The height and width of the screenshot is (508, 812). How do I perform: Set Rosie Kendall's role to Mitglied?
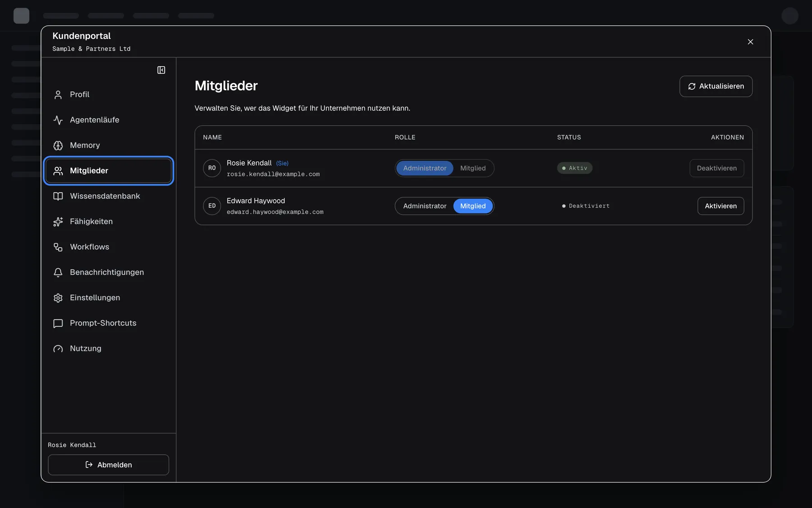tap(473, 168)
